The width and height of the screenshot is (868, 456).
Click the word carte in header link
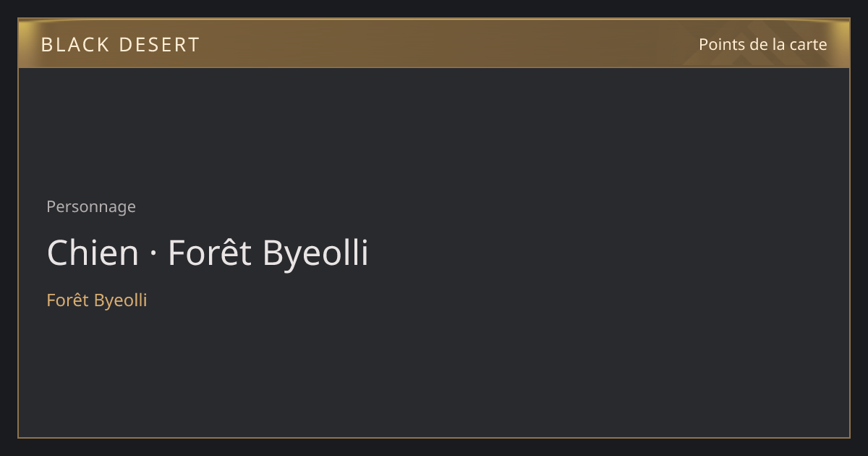(x=808, y=44)
